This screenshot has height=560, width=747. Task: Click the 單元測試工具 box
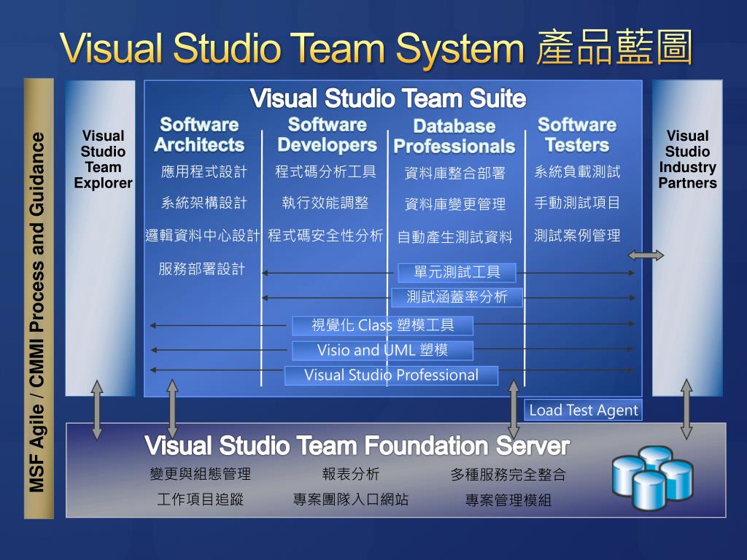[x=457, y=273]
